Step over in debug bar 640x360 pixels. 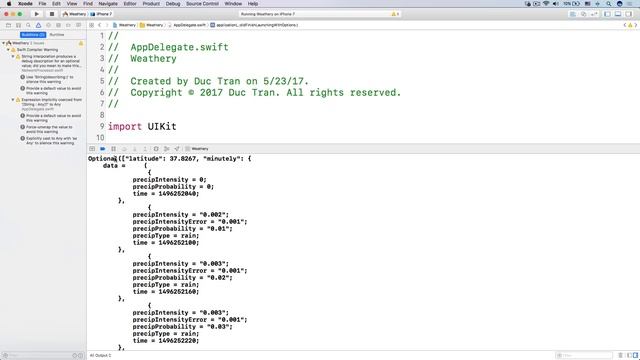(x=124, y=149)
